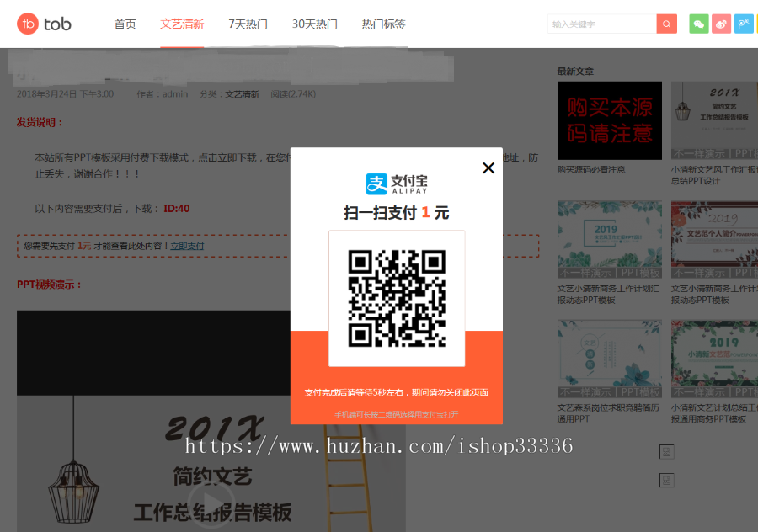Click the Weibo share icon
758x532 pixels.
(x=721, y=24)
